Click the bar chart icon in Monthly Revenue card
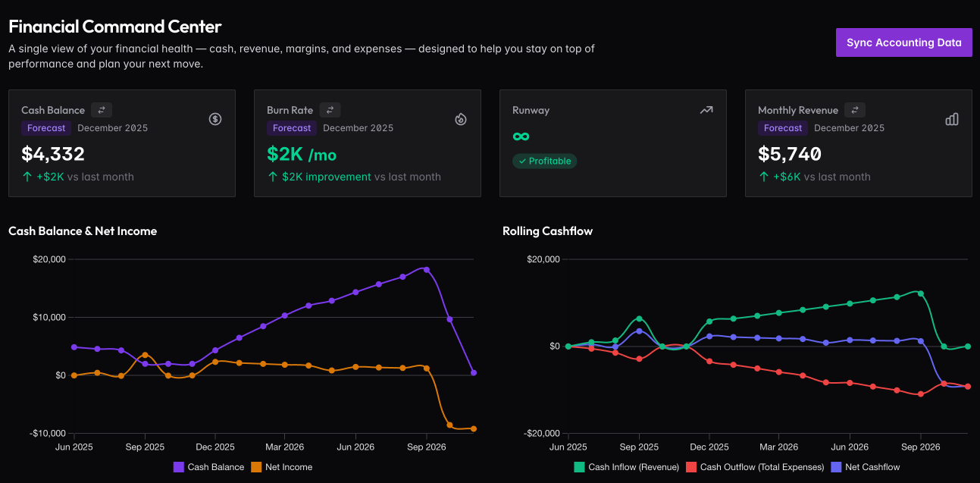The image size is (980, 483). pyautogui.click(x=952, y=119)
